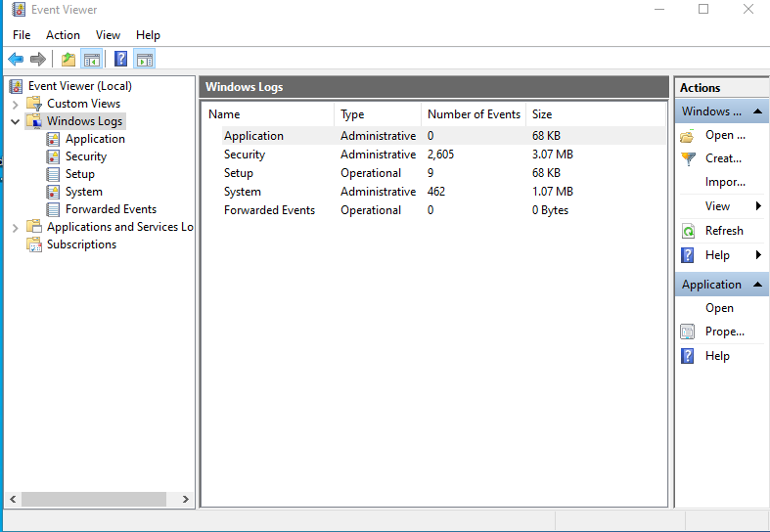Click the Forwarded Events log icon in tree
Image resolution: width=770 pixels, height=532 pixels.
point(53,209)
